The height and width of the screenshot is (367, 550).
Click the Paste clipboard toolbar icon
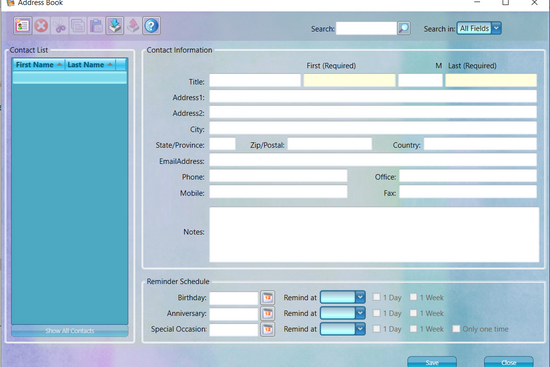[96, 26]
